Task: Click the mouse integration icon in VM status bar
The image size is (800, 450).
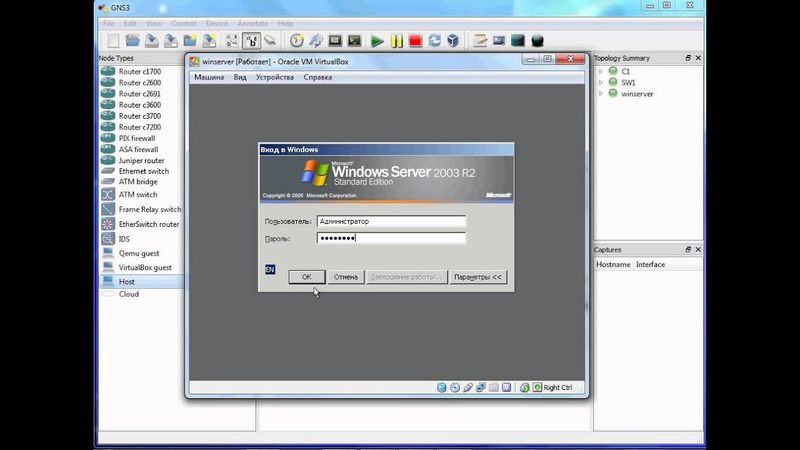Action: point(524,388)
